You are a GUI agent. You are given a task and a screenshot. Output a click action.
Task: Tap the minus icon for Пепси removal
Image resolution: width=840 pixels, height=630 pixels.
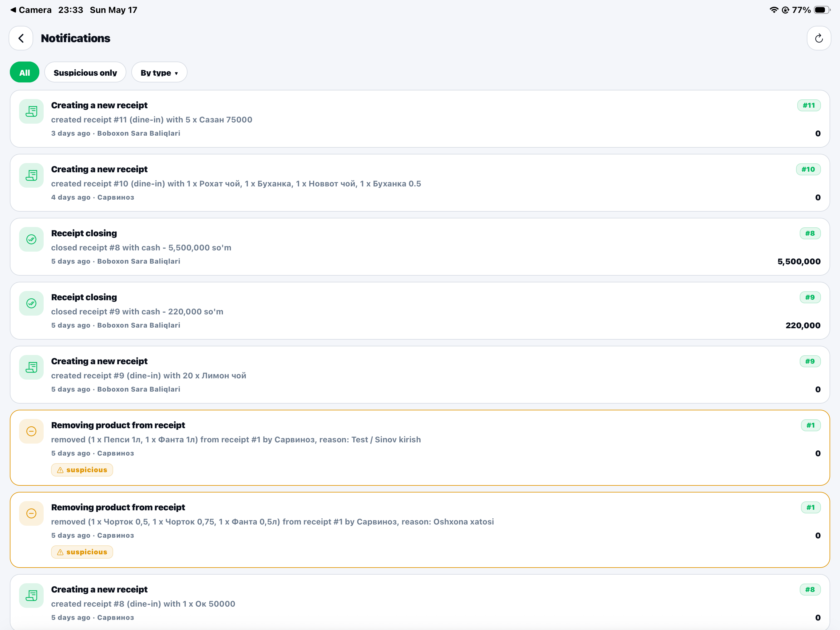pyautogui.click(x=32, y=431)
